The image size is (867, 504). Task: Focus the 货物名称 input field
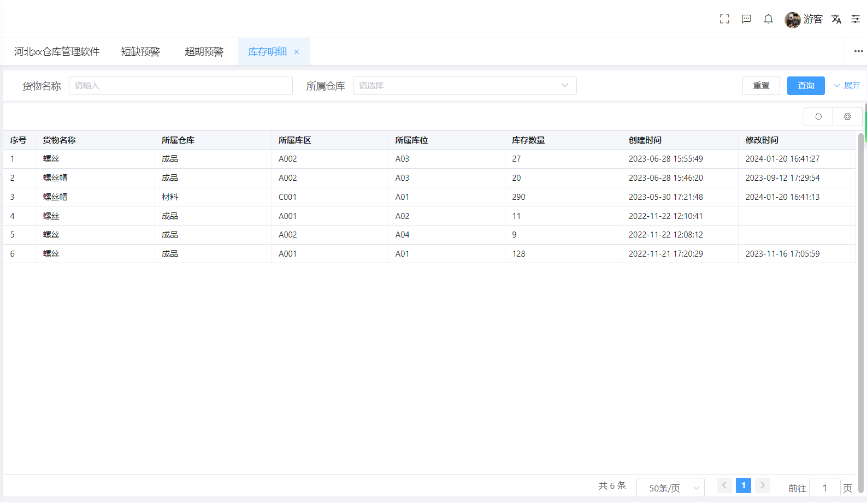181,86
